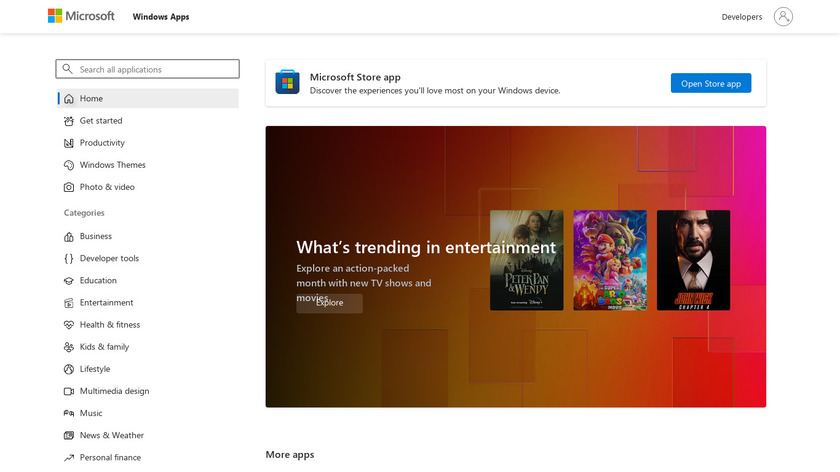Open the Super Mario Bros movie poster

(610, 260)
